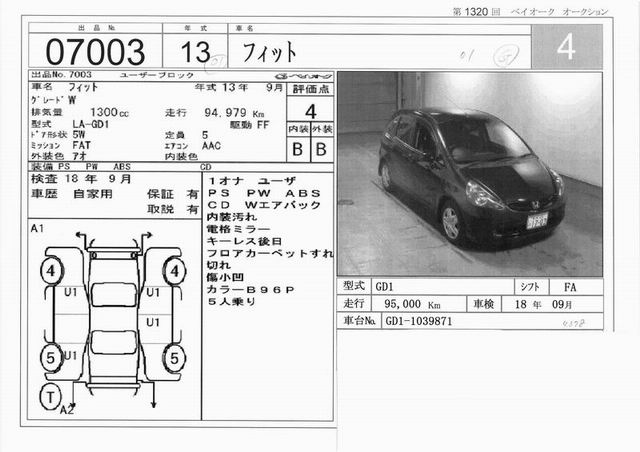640x452 pixels.
Task: Click the 評価点 label
Action: [311, 89]
